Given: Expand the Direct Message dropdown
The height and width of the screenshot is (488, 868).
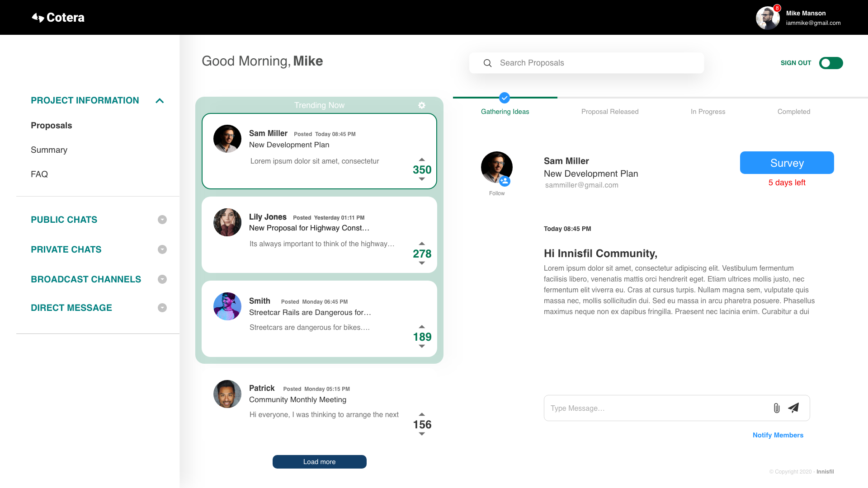Looking at the screenshot, I should tap(162, 308).
